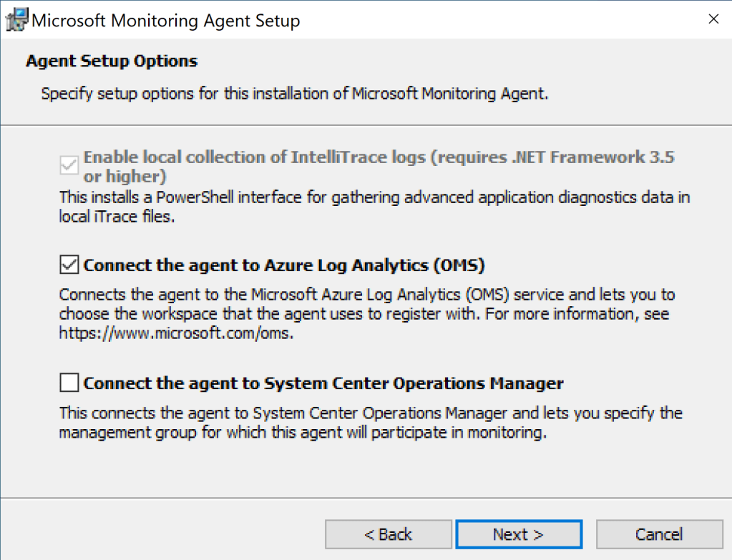
Task: Go to the previous step with Back
Action: coord(388,534)
